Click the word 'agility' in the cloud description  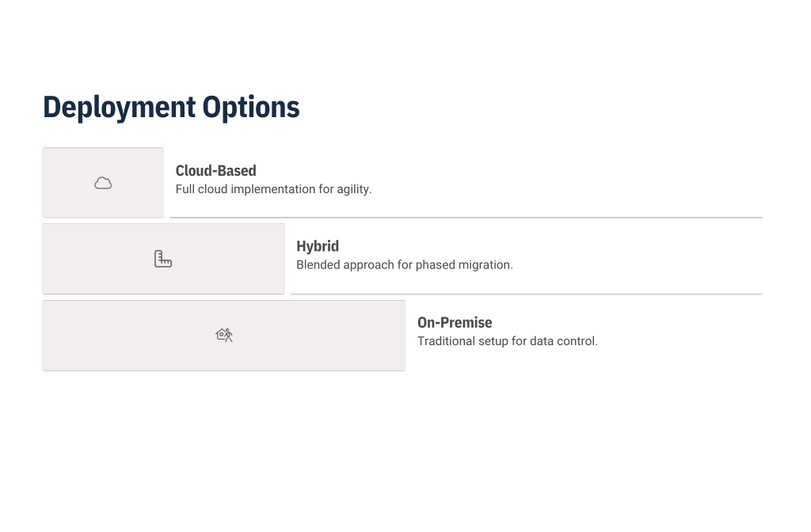[x=354, y=189]
